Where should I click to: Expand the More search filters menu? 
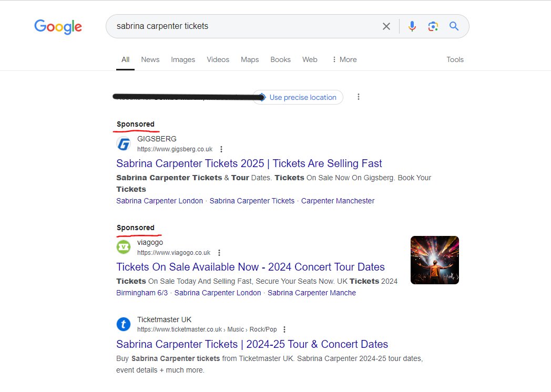pyautogui.click(x=344, y=60)
